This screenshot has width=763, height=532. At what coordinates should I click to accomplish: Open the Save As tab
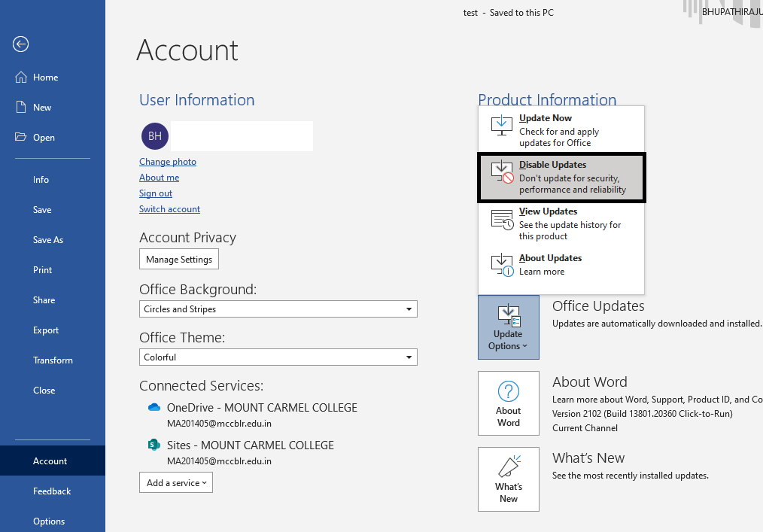pyautogui.click(x=53, y=240)
